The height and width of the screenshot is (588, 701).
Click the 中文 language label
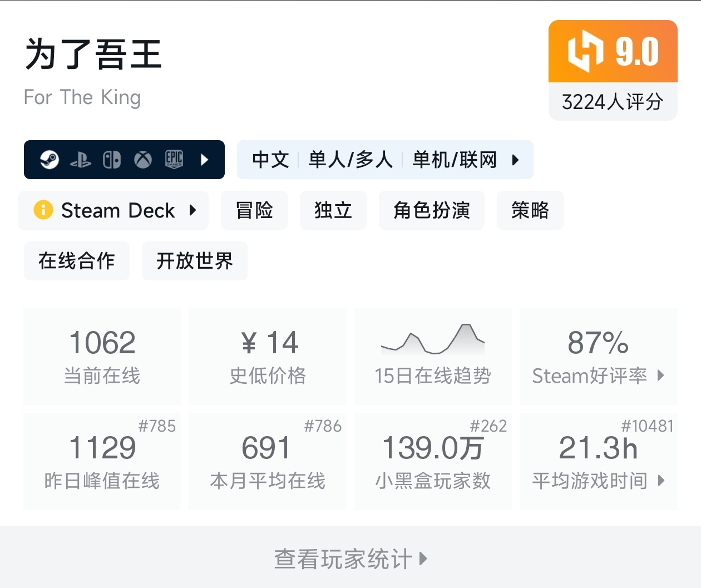(270, 160)
